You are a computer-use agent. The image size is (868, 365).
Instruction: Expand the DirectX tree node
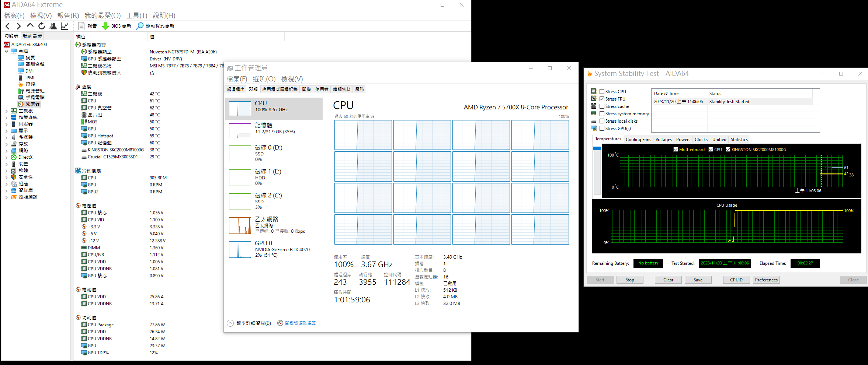coord(6,157)
